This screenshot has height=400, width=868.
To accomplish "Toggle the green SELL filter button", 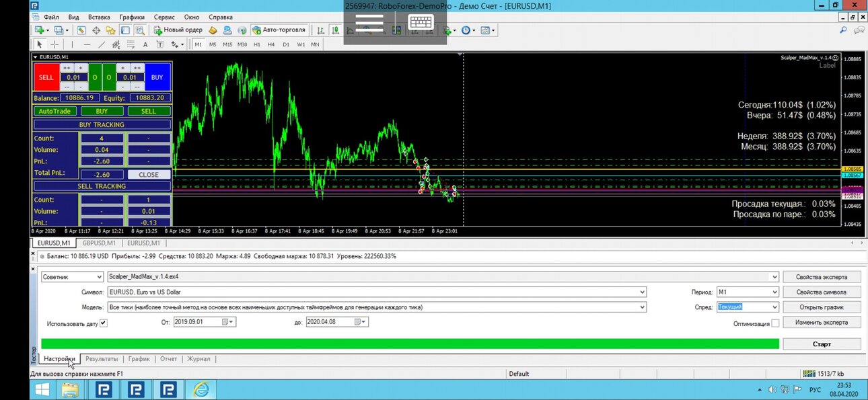I will coord(149,111).
